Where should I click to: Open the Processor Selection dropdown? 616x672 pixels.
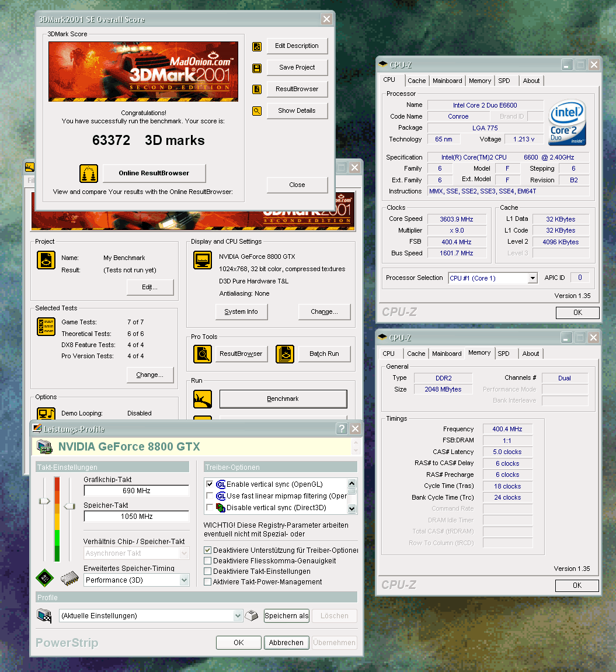coord(533,278)
